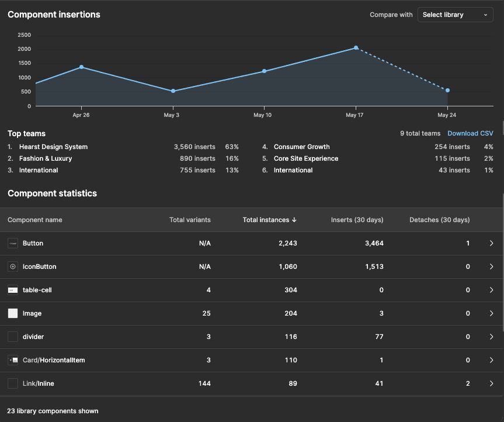Open the Select library dropdown
504x422 pixels.
(455, 14)
